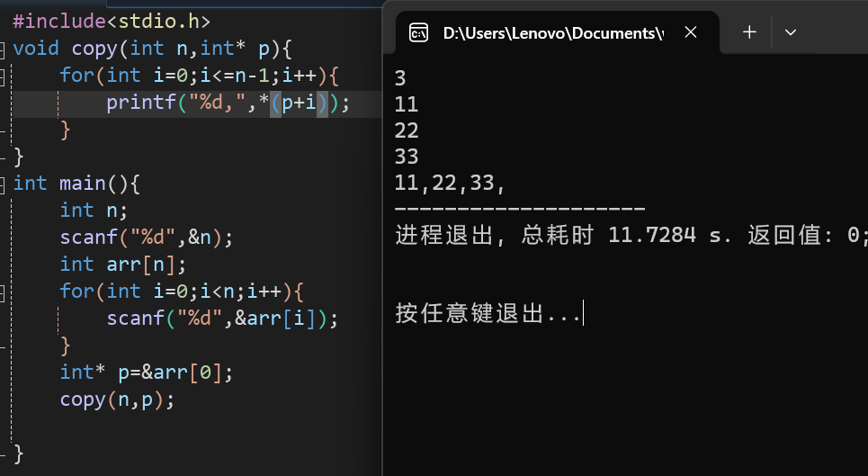The height and width of the screenshot is (476, 868).
Task: Click the scanf("%d",&arr[i]); line
Action: 222,319
